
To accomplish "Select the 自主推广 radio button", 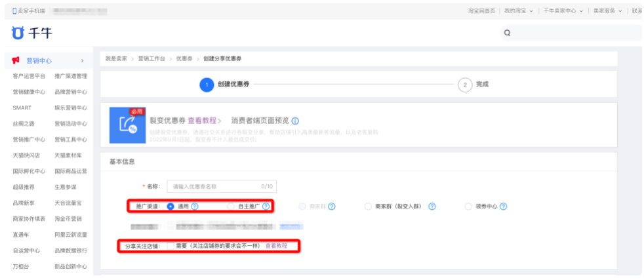I will pos(231,207).
